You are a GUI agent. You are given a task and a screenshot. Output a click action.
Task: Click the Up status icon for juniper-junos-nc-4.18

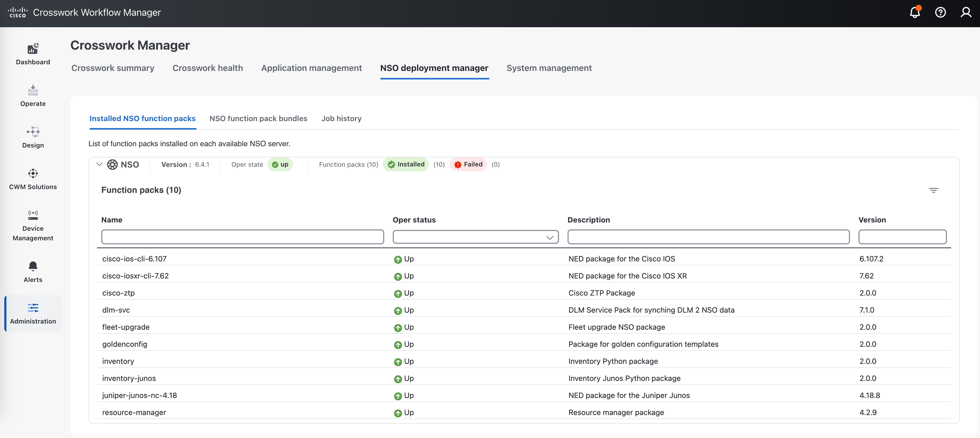click(x=398, y=396)
